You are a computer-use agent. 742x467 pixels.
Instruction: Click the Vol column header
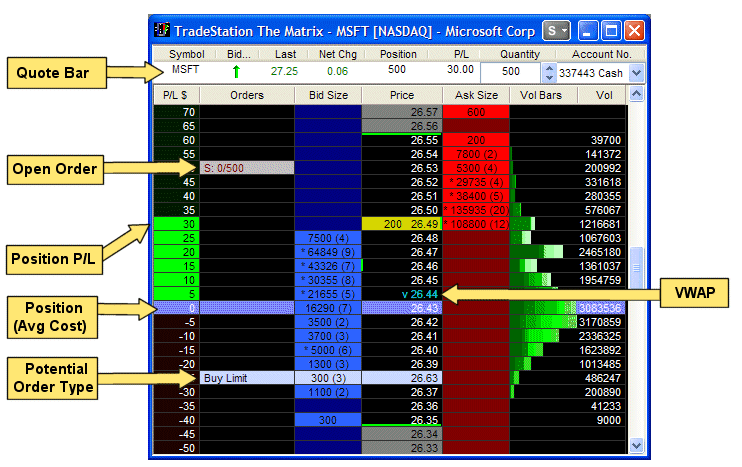click(x=604, y=95)
